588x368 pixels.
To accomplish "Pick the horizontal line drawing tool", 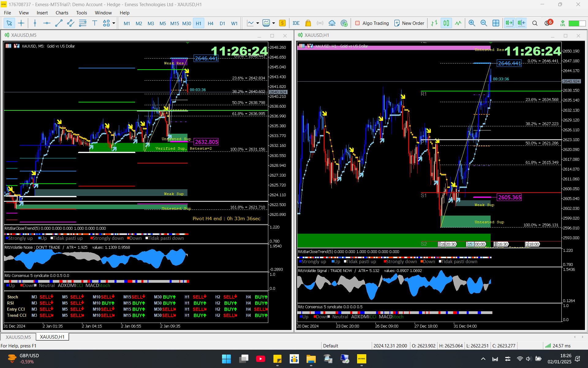I will 47,23.
